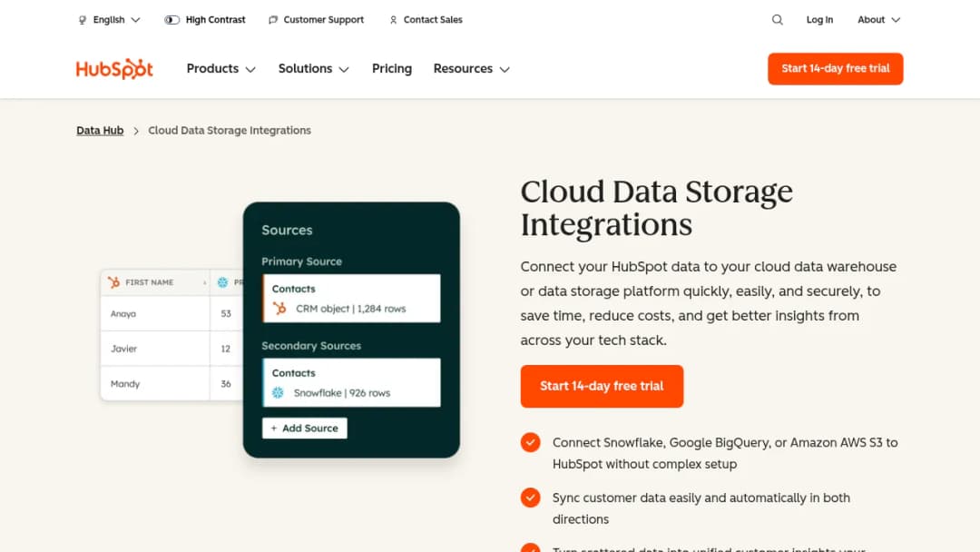
Task: Click the Mandy row in the table
Action: coord(171,384)
